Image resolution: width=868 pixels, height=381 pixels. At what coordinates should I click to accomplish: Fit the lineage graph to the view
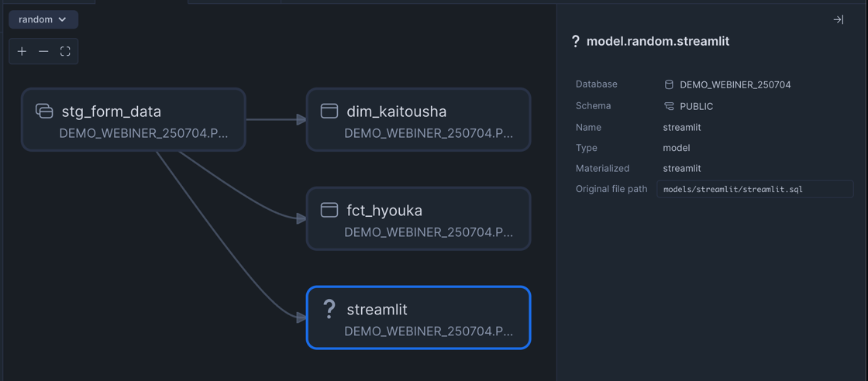pyautogui.click(x=65, y=51)
